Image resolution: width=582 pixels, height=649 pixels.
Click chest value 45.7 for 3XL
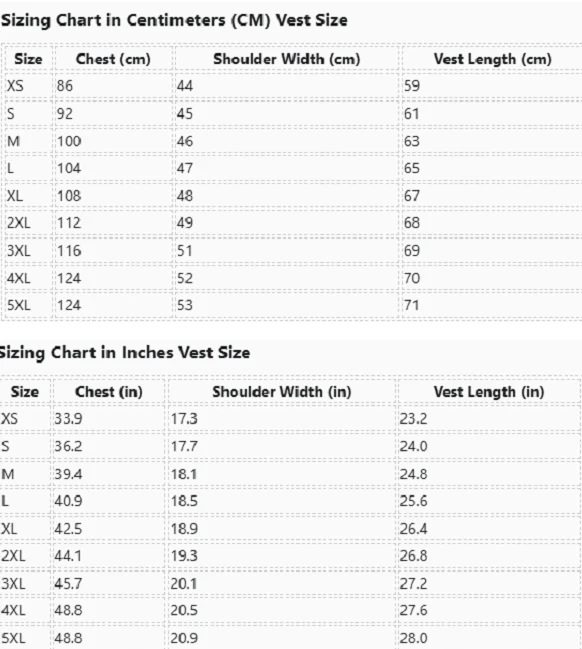point(68,584)
